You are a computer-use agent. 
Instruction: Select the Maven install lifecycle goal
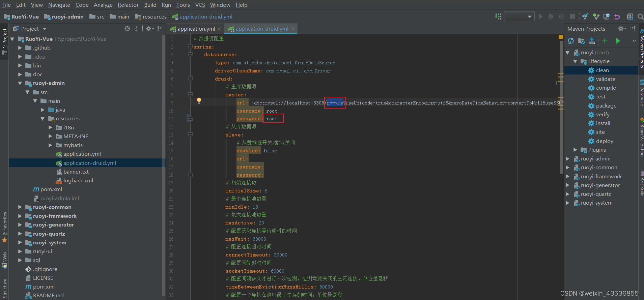(603, 123)
